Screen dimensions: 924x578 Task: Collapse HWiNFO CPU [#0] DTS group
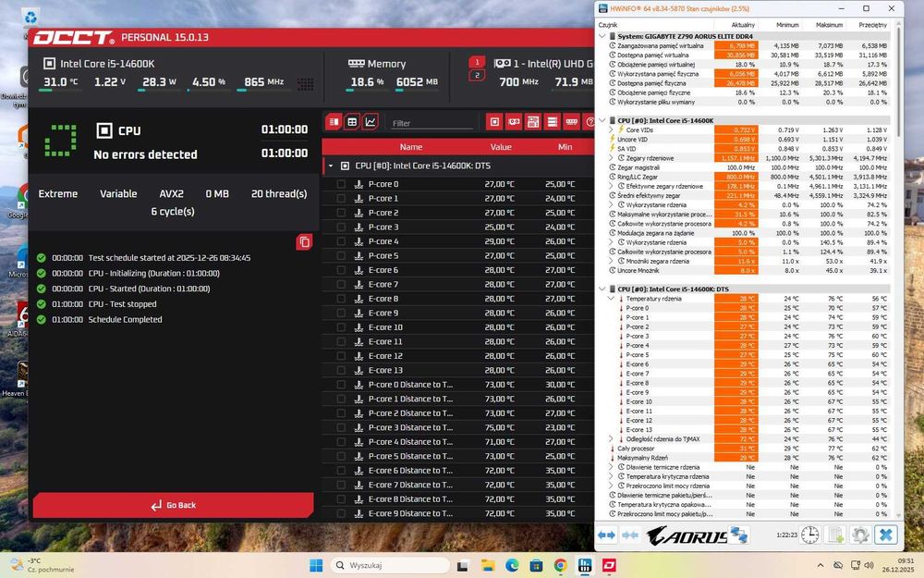point(602,289)
